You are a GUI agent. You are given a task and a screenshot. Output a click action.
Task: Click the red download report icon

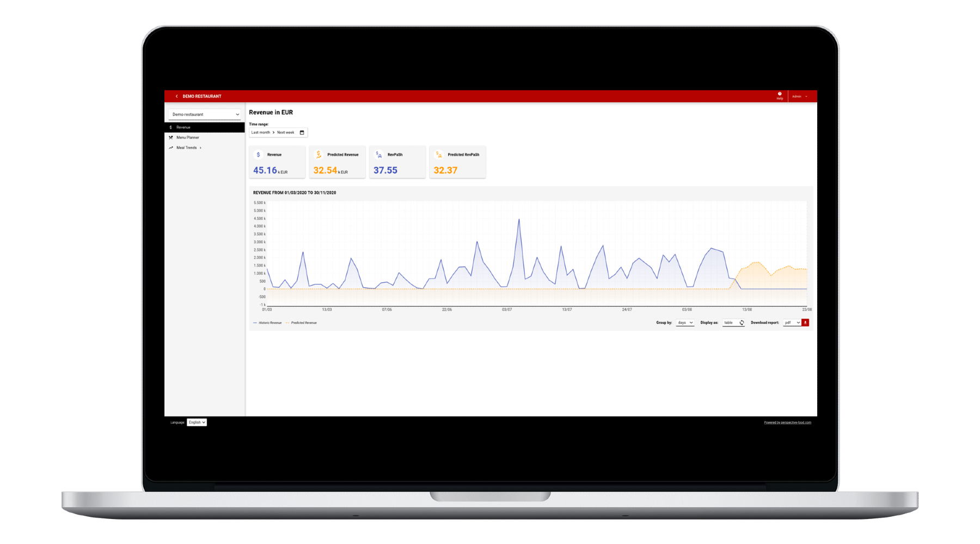(x=805, y=323)
